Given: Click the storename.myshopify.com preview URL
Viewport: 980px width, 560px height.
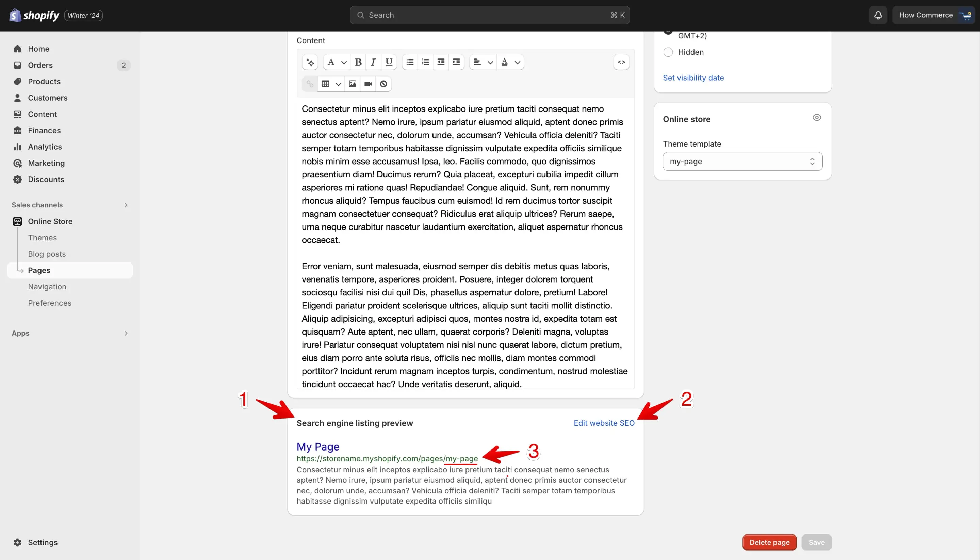Looking at the screenshot, I should 387,458.
